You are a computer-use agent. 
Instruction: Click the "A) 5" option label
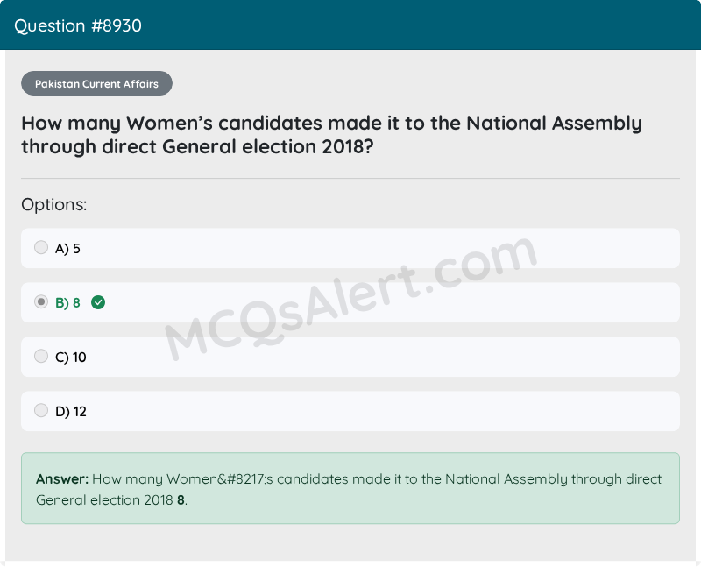(67, 249)
